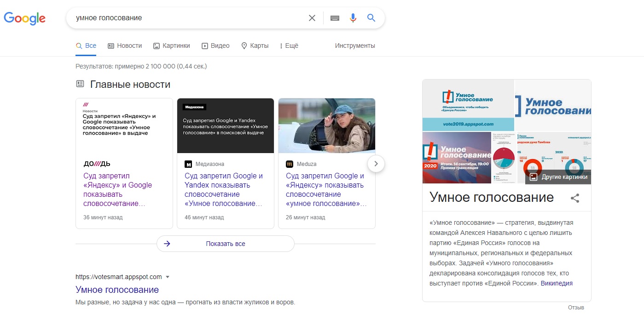Open the Meduza card photo of woman in cap

click(x=327, y=126)
